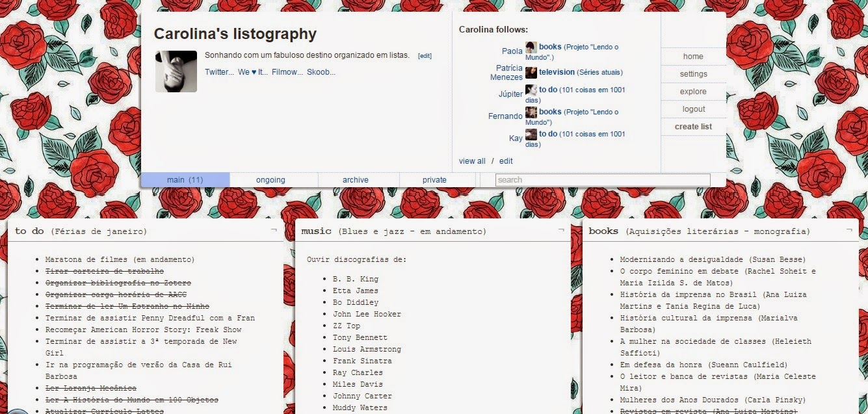Viewport: 868px width, 414px height.
Task: Switch to the ongoing tab
Action: pos(270,179)
